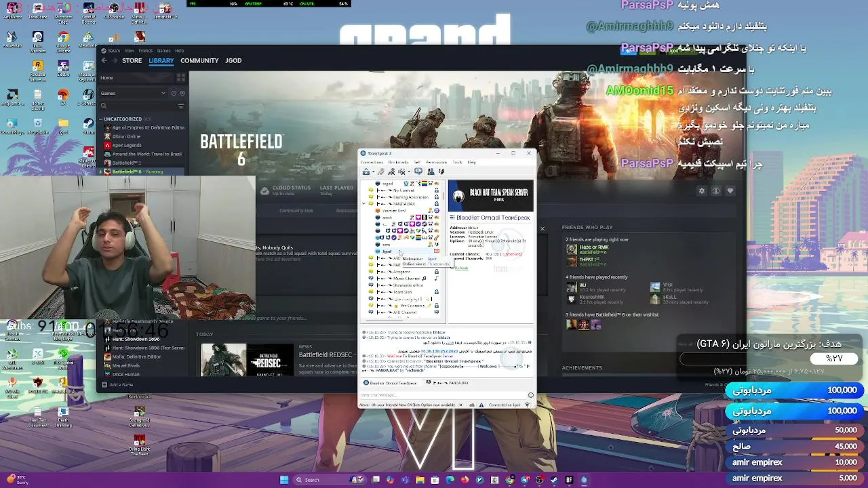Image resolution: width=868 pixels, height=488 pixels.
Task: Open Steam Friends menu
Action: pyautogui.click(x=145, y=51)
